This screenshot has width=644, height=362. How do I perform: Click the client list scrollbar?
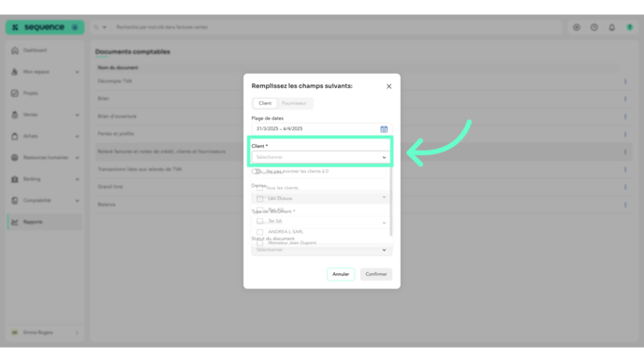pyautogui.click(x=390, y=201)
